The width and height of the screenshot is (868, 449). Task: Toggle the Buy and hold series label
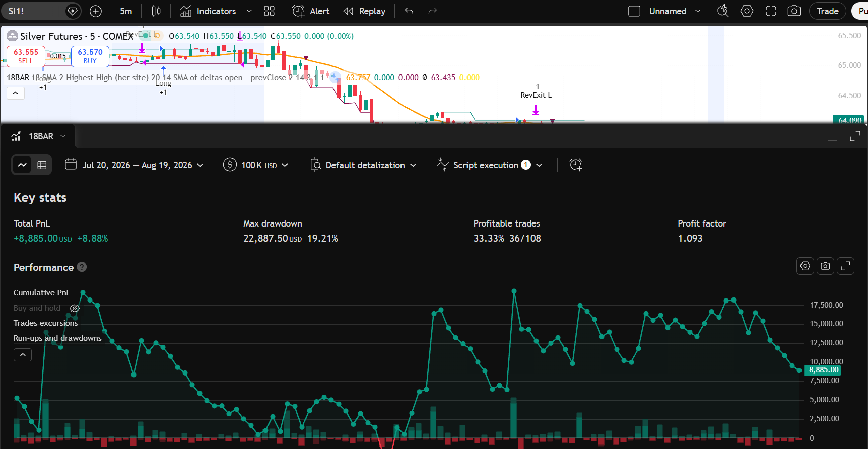pyautogui.click(x=37, y=308)
